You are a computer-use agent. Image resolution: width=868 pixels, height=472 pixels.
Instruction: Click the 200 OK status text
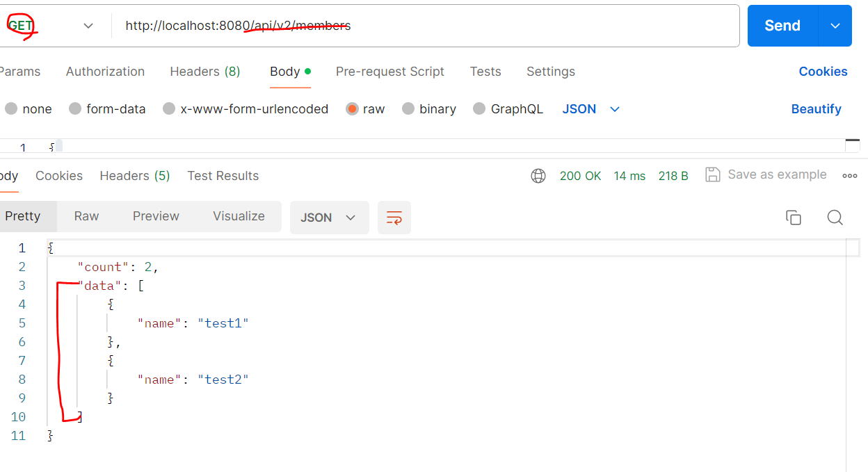tap(580, 176)
